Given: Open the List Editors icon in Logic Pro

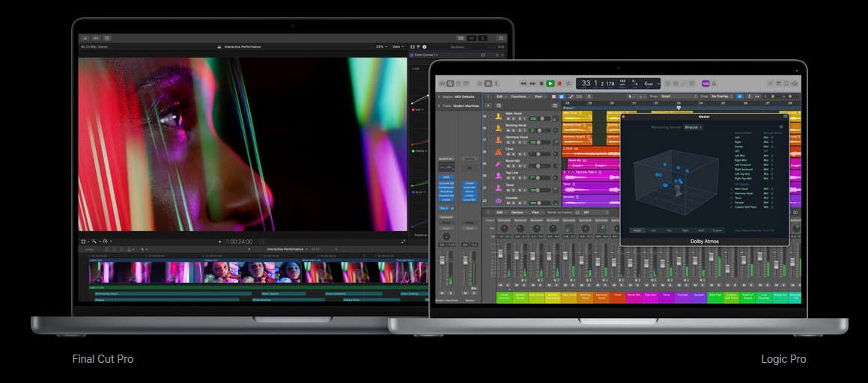Looking at the screenshot, I should pyautogui.click(x=771, y=84).
